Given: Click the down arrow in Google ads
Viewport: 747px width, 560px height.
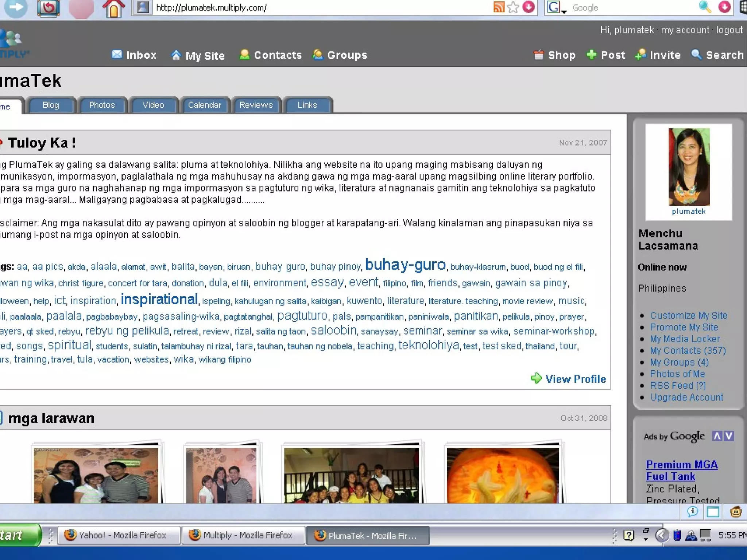Looking at the screenshot, I should (729, 436).
